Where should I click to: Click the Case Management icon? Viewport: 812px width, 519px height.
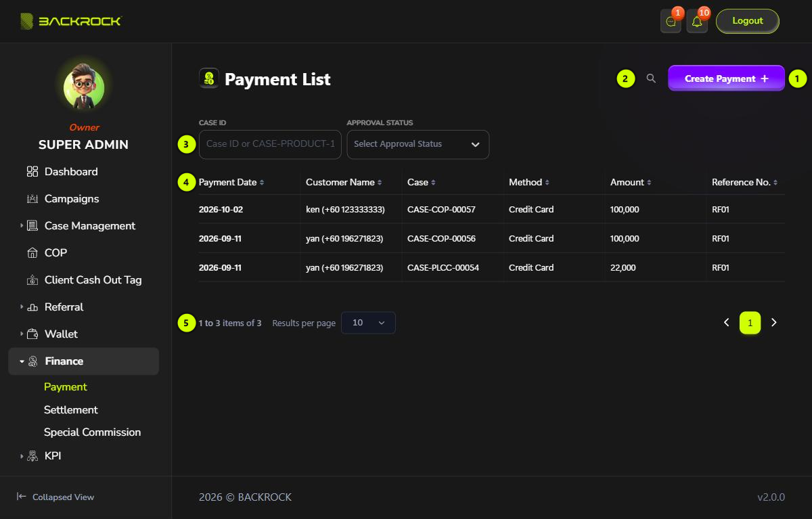pos(32,226)
